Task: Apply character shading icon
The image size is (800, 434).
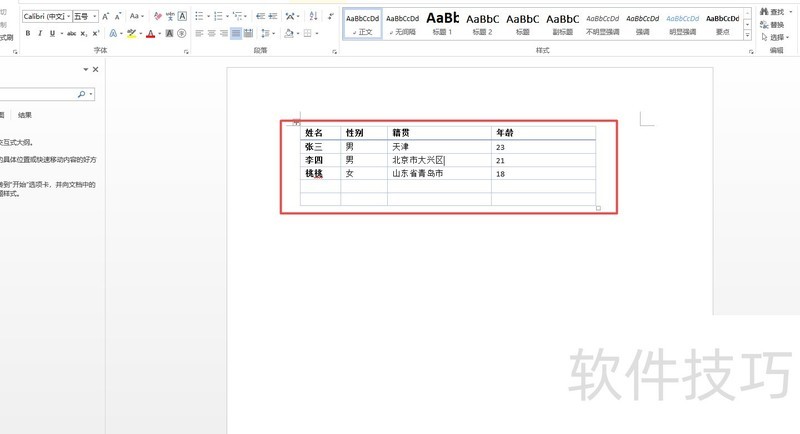Action: click(x=169, y=33)
